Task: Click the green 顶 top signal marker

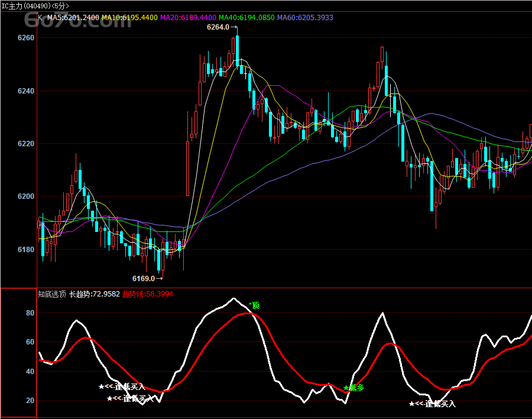Action: pos(254,305)
